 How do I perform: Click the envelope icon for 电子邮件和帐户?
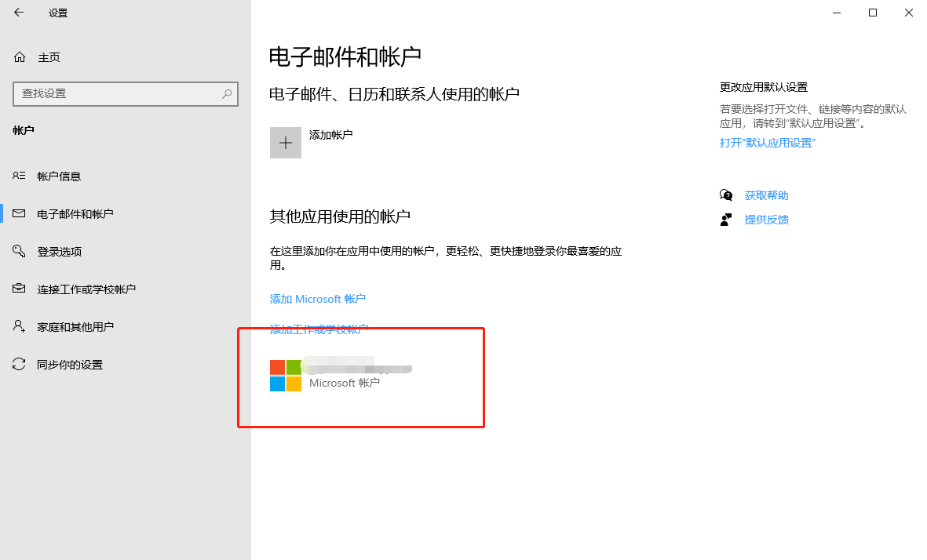coord(16,213)
